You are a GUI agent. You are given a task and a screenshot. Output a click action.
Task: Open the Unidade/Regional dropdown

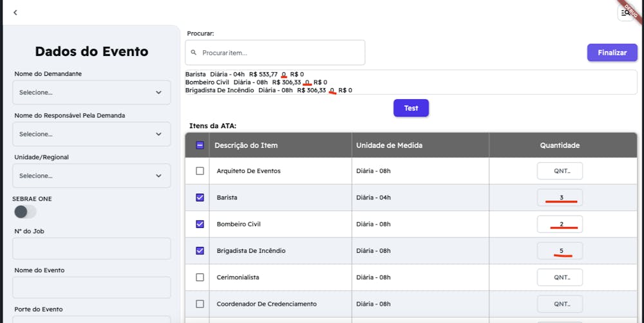click(x=91, y=176)
